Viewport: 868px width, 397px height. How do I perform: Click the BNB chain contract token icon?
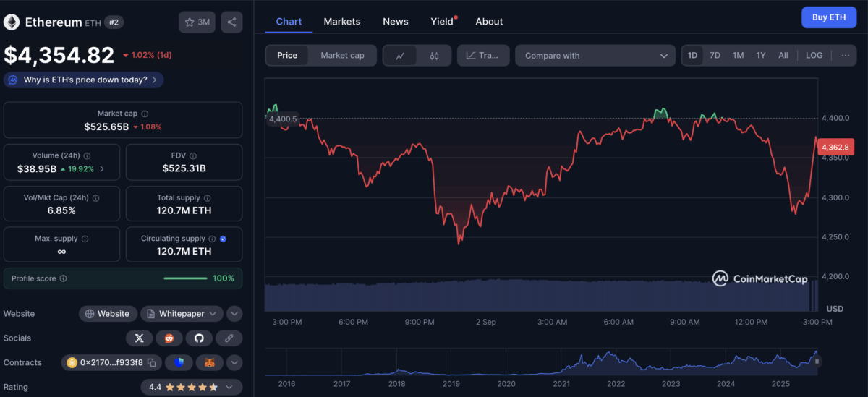pos(72,362)
